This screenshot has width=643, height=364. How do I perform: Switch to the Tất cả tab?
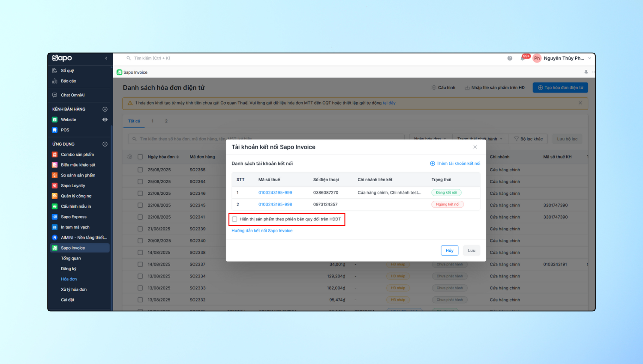coord(134,121)
